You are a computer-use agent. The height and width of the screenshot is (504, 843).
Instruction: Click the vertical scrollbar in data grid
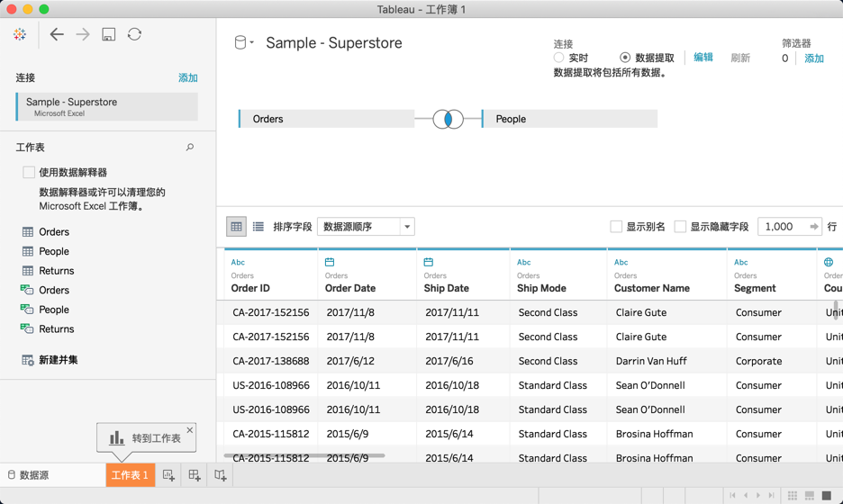836,310
